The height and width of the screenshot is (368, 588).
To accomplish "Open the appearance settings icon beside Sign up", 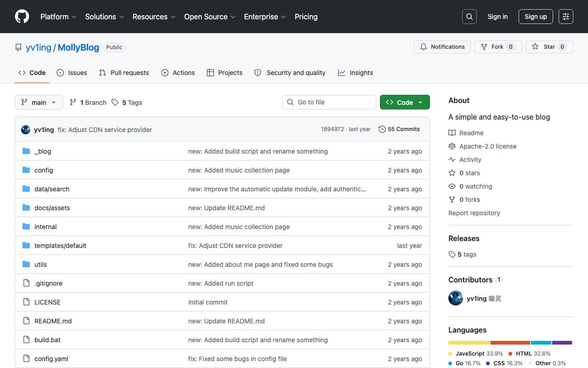I will coord(566,17).
